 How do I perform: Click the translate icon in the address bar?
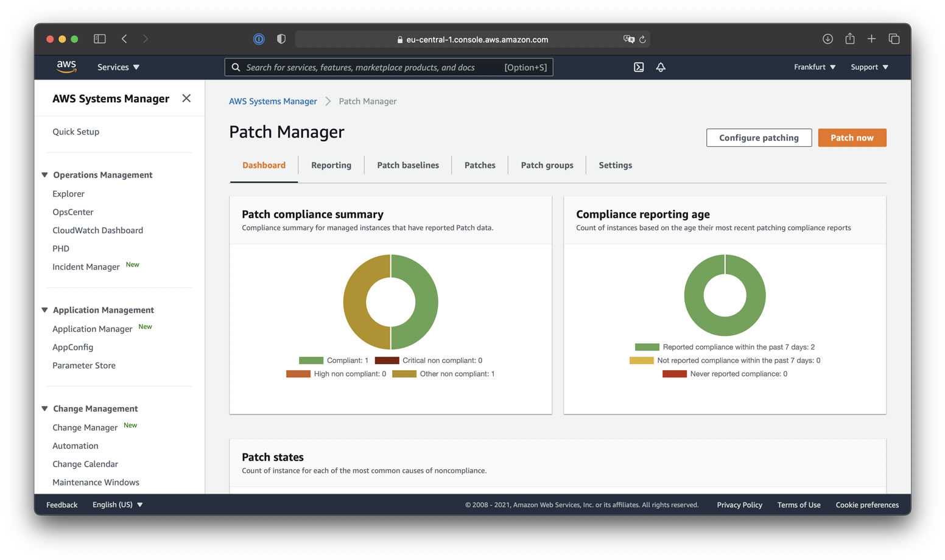(x=628, y=39)
